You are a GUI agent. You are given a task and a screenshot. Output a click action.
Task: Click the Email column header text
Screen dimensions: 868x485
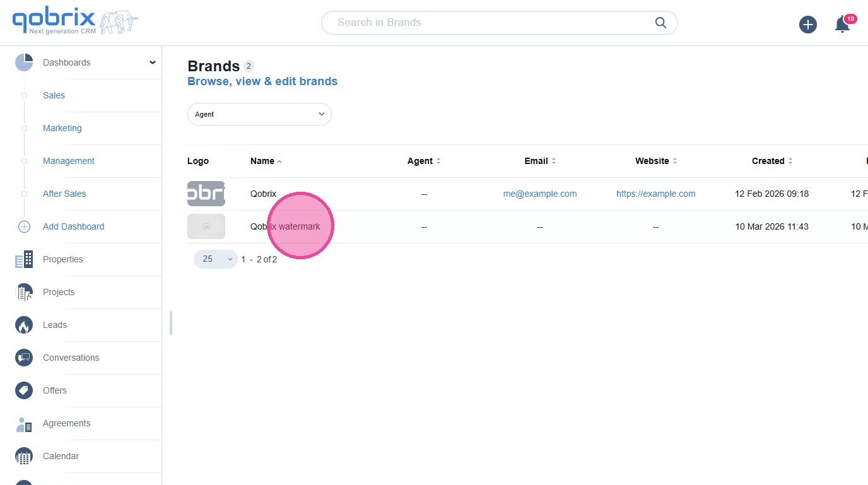(536, 161)
